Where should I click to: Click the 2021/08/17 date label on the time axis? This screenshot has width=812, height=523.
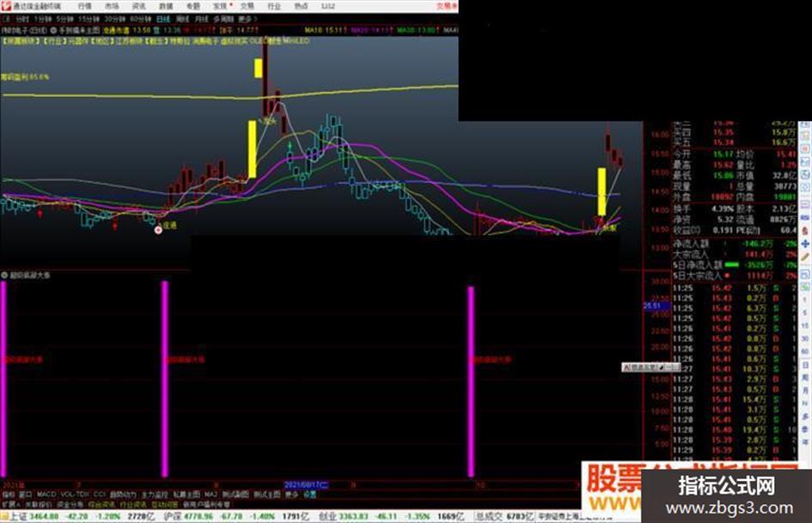click(306, 485)
